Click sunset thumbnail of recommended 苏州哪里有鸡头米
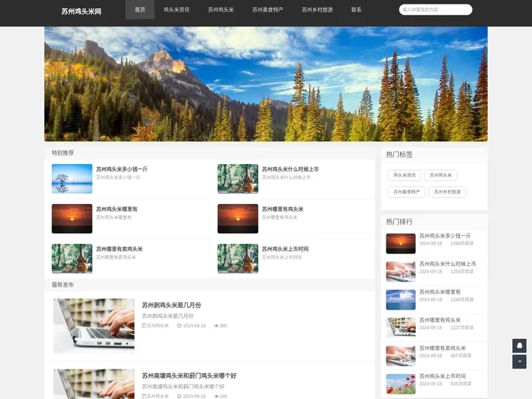This screenshot has height=399, width=532. click(x=238, y=219)
